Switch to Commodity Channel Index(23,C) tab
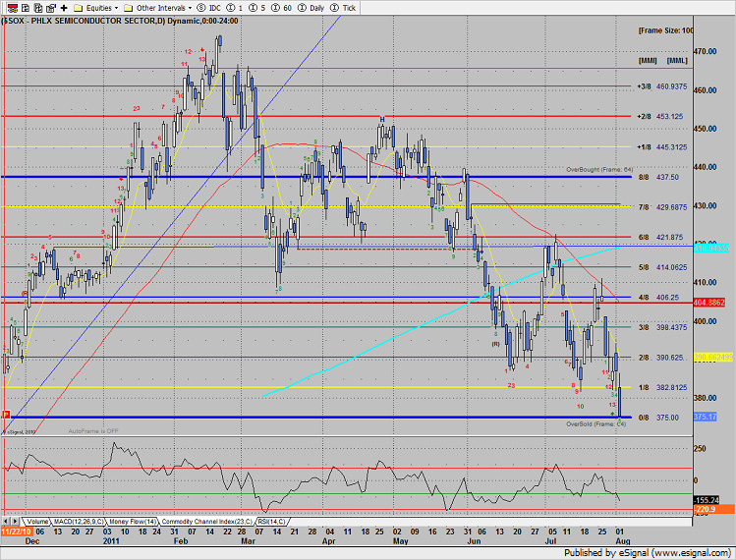 tap(207, 522)
